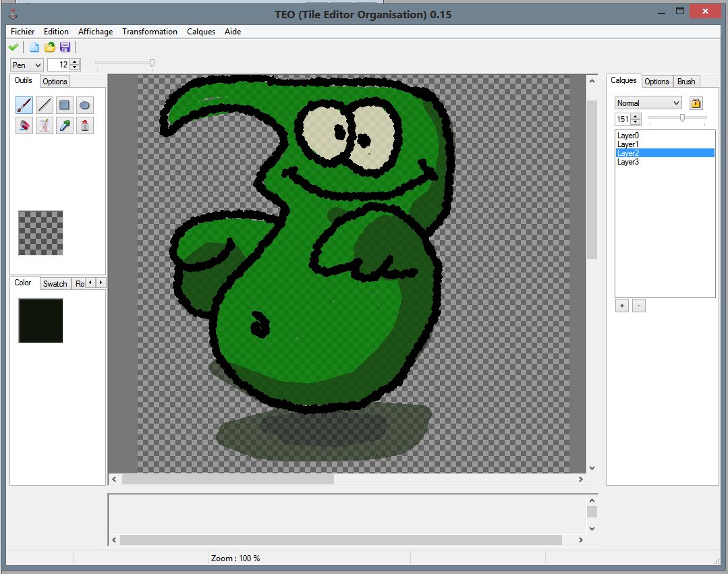Click the canvas scroll down arrow

point(592,467)
